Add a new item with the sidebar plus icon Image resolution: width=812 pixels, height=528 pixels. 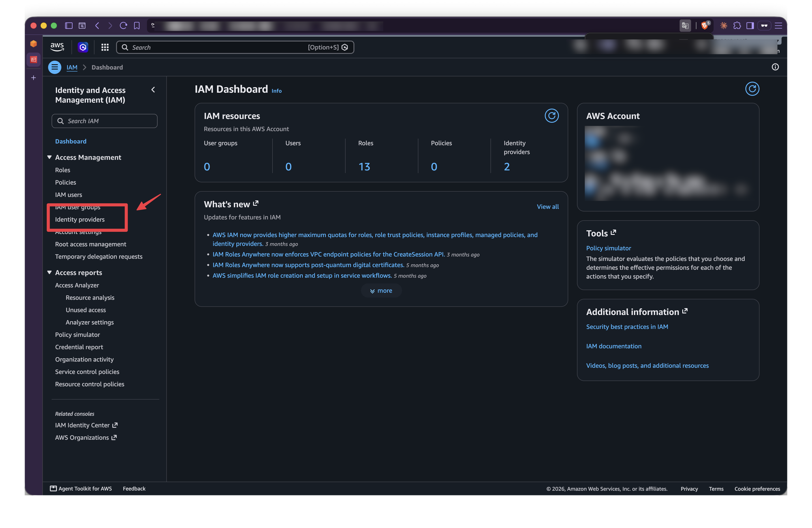[34, 78]
